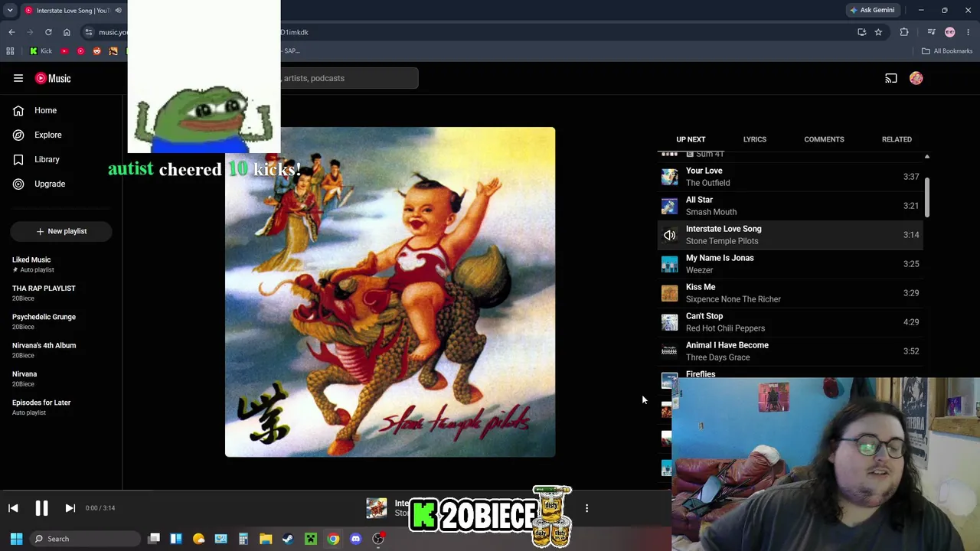980x551 pixels.
Task: Play Animal I Have Become from queue
Action: click(x=790, y=351)
